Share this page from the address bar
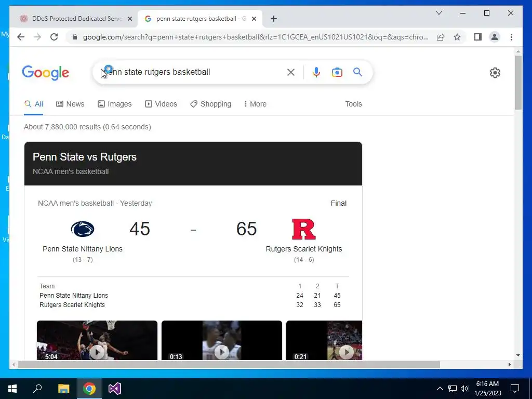Screen dimensions: 532x399 pos(441,37)
